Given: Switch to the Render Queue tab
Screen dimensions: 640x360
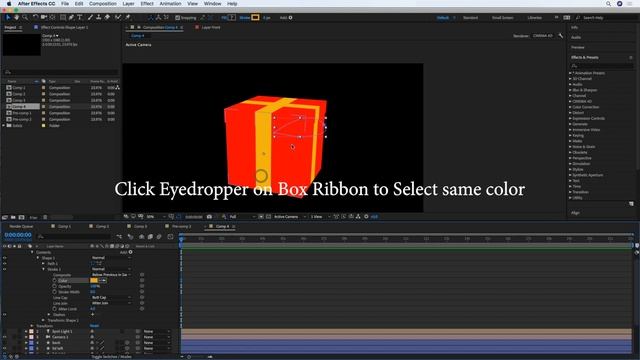Looking at the screenshot, I should 21,226.
